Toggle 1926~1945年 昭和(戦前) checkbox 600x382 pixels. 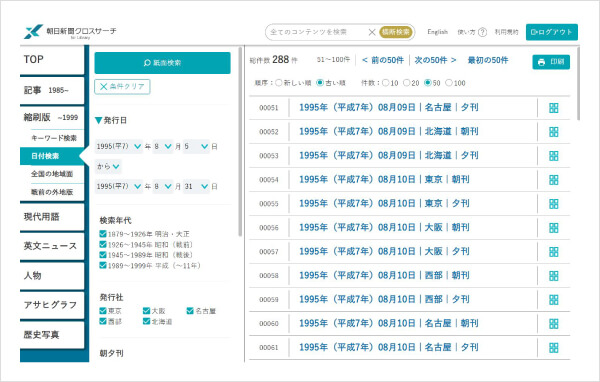tap(103, 244)
